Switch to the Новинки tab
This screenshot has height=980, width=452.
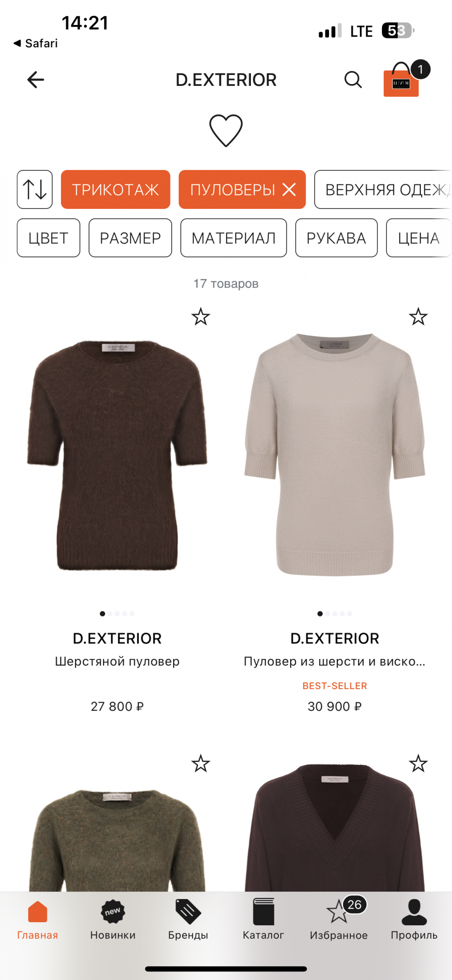pos(113,920)
